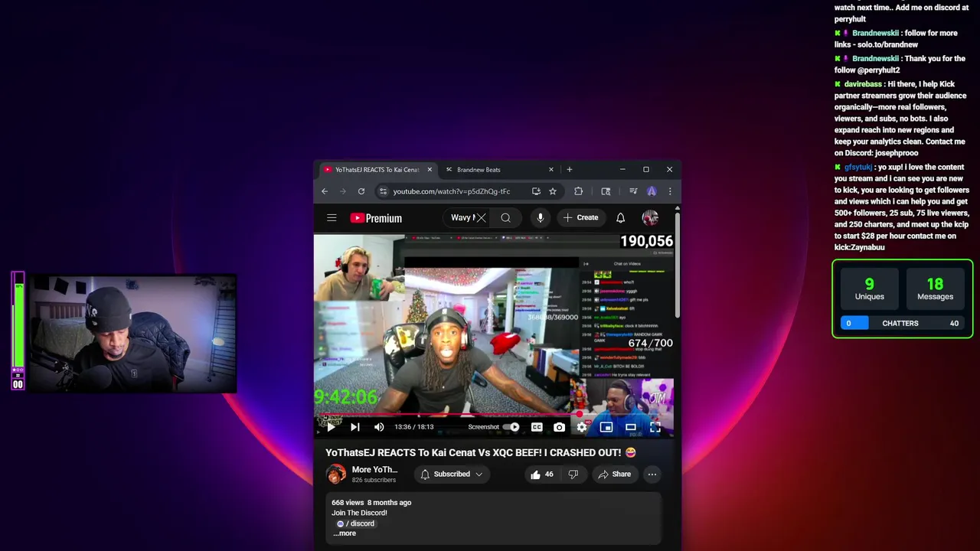Share the video
980x551 pixels.
(615, 474)
